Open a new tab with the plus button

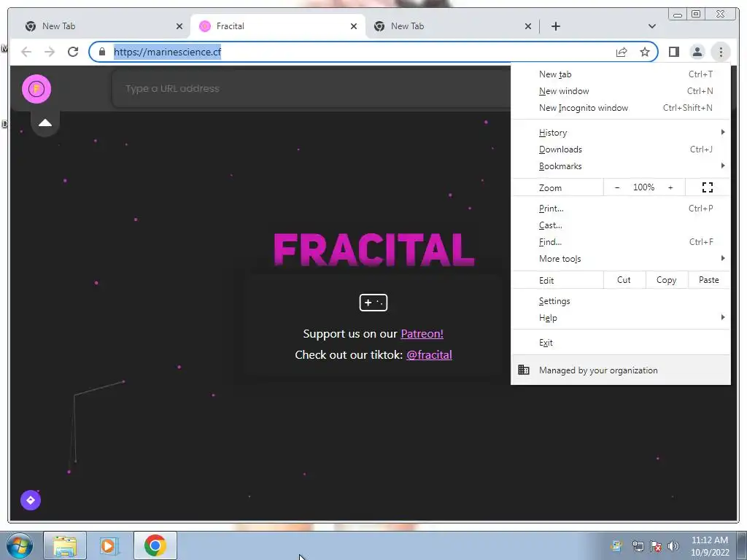555,26
